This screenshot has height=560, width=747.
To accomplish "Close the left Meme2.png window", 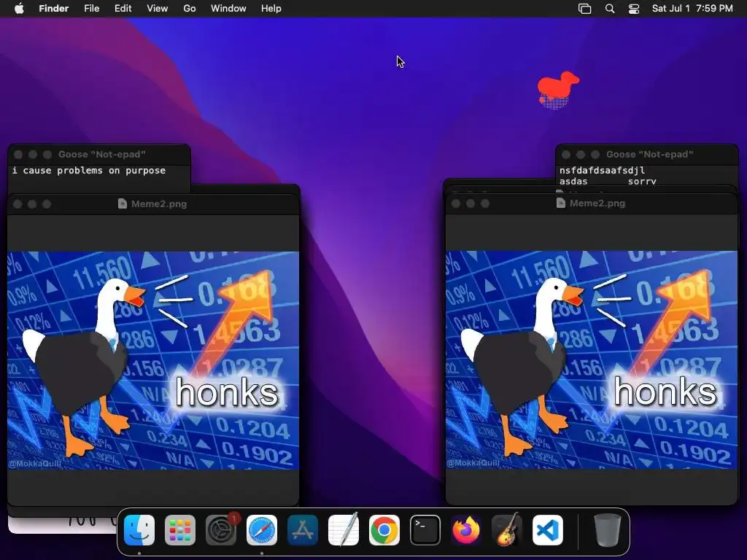I will click(18, 204).
